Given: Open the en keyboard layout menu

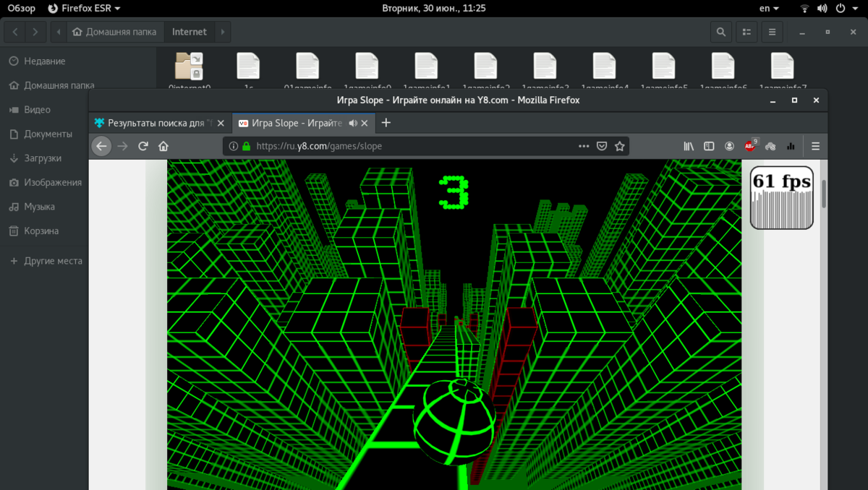Looking at the screenshot, I should point(770,8).
